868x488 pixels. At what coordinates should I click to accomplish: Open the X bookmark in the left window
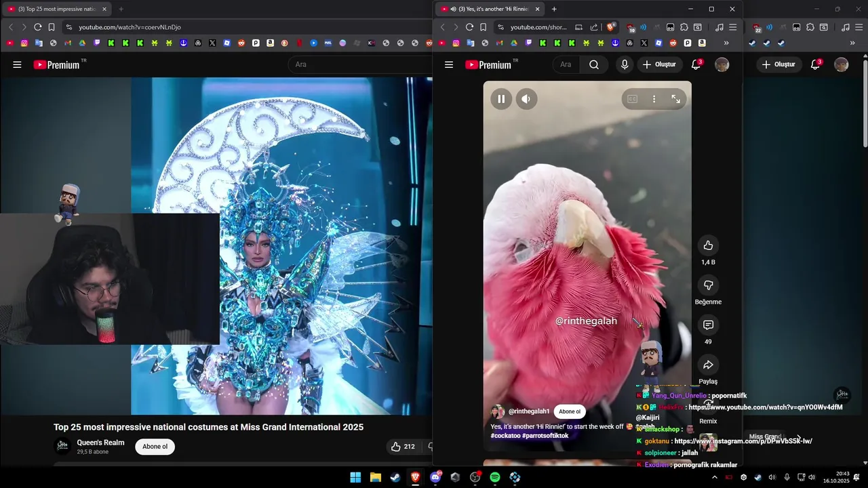[x=212, y=43]
